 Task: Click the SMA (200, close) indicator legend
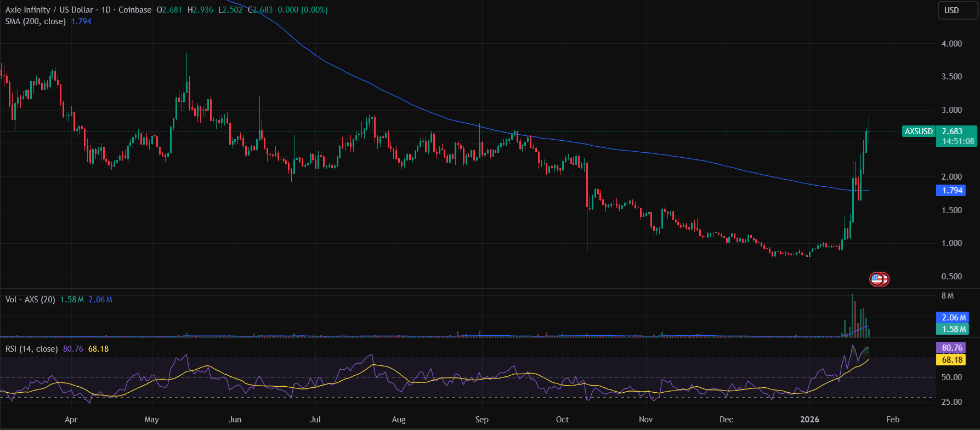[x=36, y=21]
